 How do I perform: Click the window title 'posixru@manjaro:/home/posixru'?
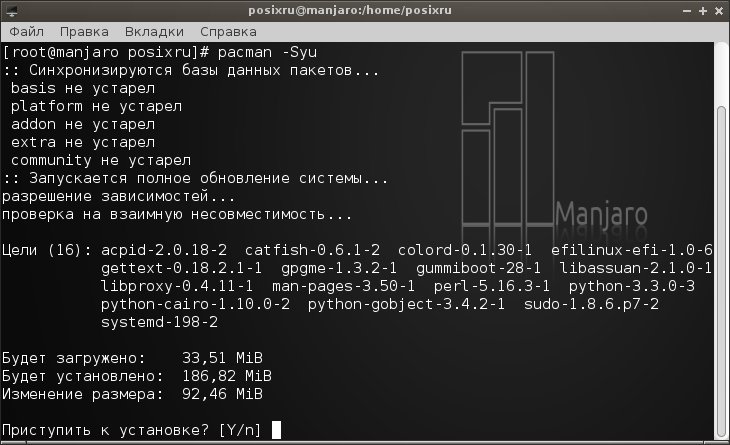(350, 10)
